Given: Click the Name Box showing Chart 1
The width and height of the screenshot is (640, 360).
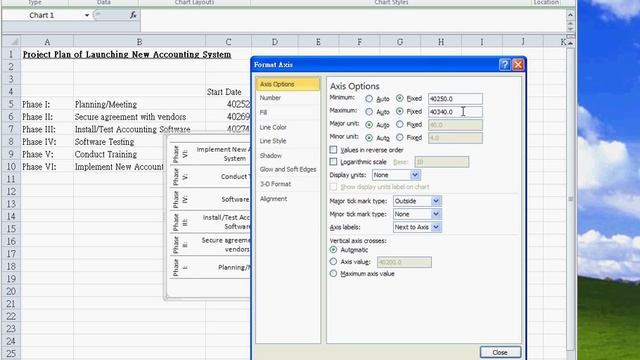Looking at the screenshot, I should pos(42,15).
